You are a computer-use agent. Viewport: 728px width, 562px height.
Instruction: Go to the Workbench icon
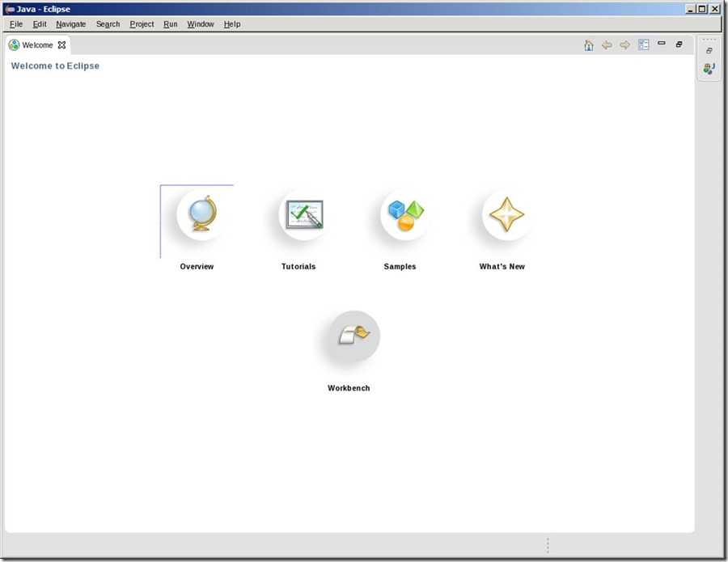tap(354, 336)
